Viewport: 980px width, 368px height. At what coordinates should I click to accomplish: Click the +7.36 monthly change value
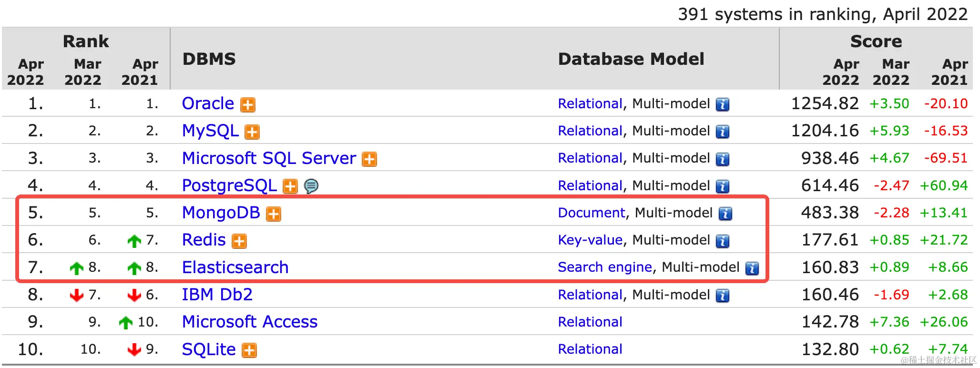[889, 322]
